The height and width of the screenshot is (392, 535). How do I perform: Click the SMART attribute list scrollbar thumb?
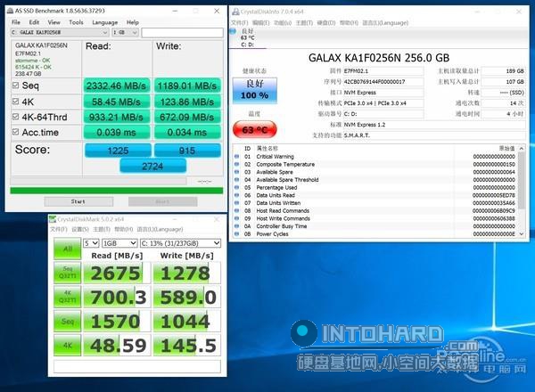[522, 180]
